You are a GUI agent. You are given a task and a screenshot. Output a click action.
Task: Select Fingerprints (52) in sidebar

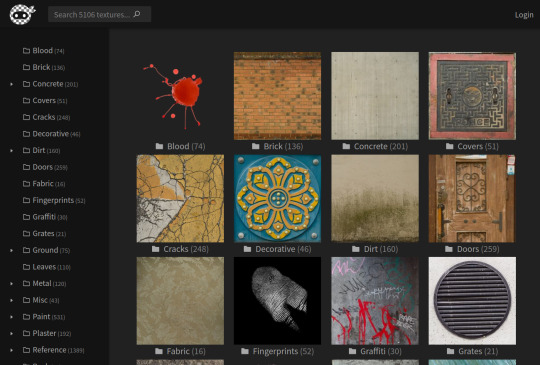point(54,200)
